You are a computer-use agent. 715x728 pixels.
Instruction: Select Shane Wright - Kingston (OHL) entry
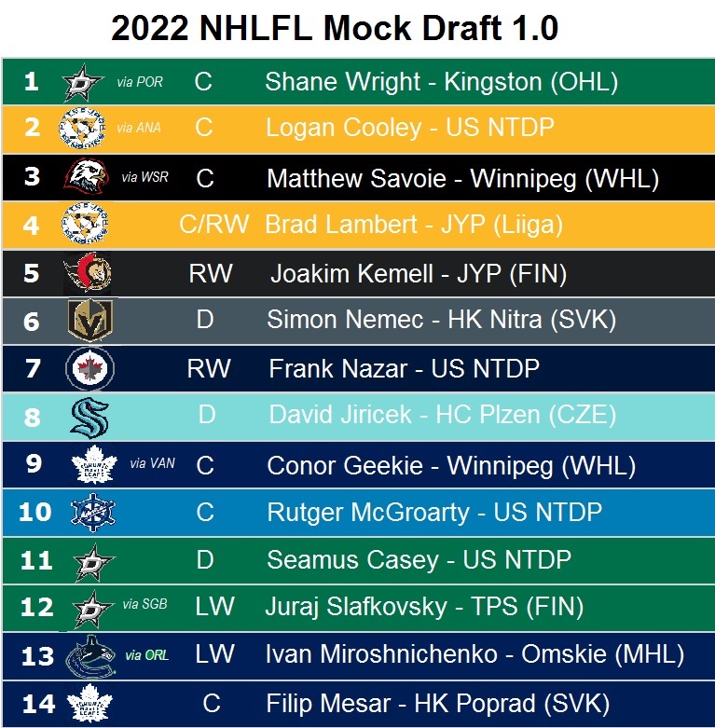(441, 82)
